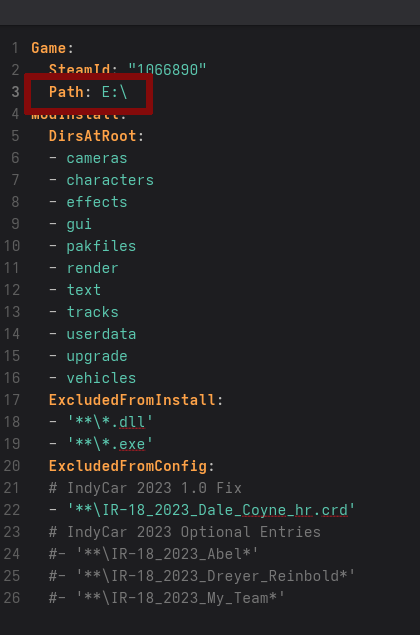The height and width of the screenshot is (635, 420).
Task: Select the effects entry on line 8
Action: pyautogui.click(x=97, y=202)
